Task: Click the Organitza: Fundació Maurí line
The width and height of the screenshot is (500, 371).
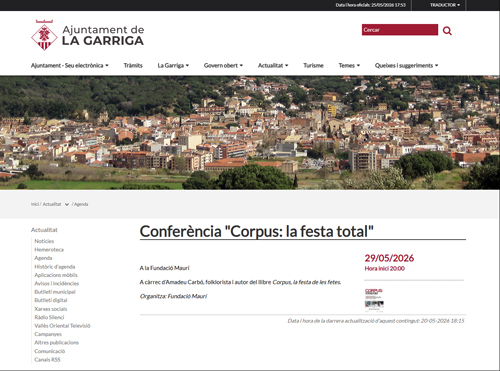Action: [173, 296]
